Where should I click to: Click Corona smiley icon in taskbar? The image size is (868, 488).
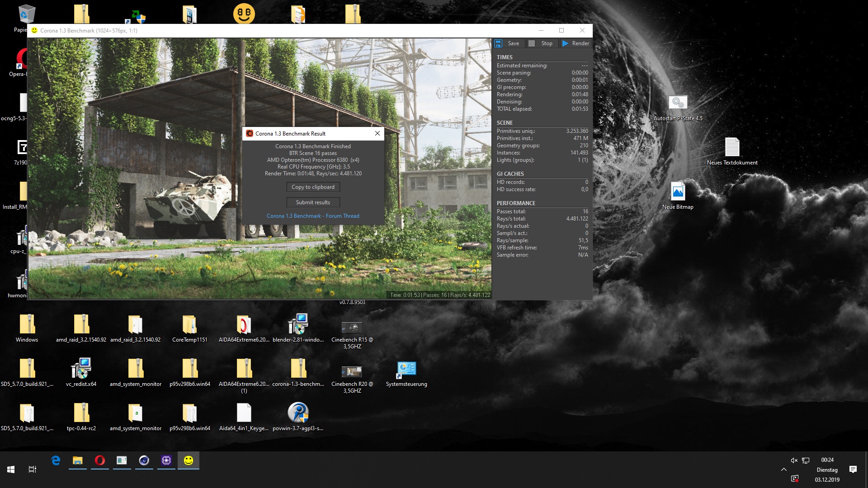click(189, 460)
